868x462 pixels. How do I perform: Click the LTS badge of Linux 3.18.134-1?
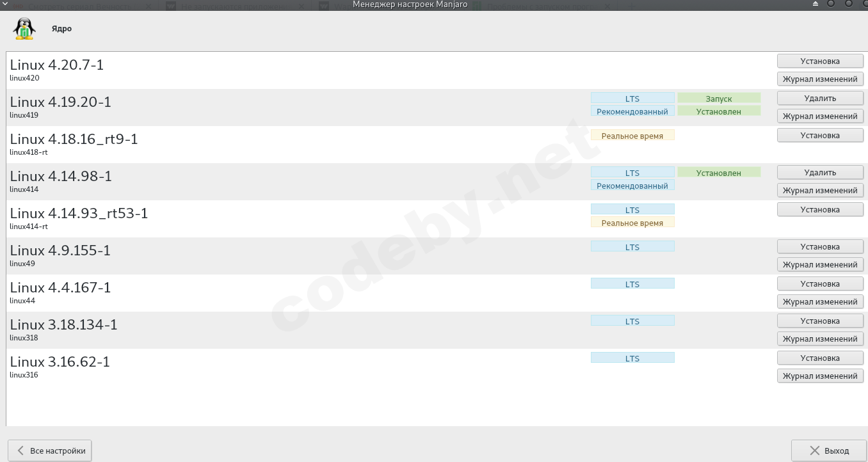(x=632, y=321)
